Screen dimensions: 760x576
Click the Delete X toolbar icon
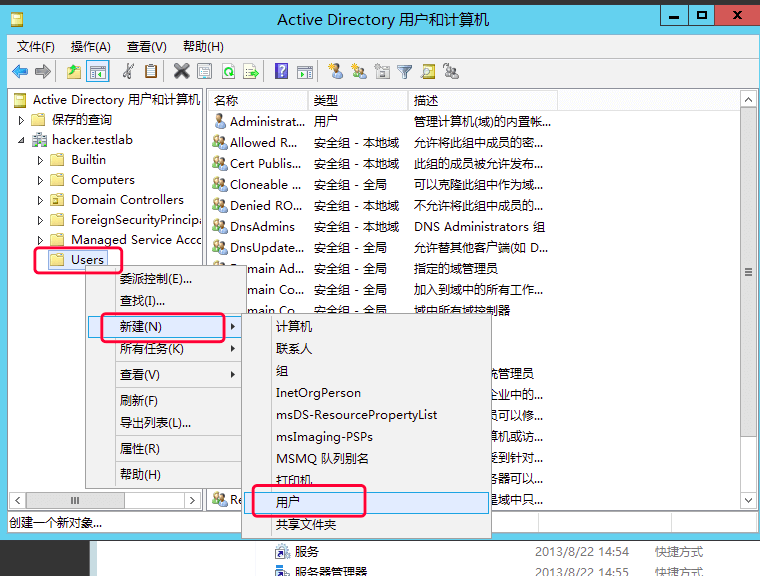point(181,72)
